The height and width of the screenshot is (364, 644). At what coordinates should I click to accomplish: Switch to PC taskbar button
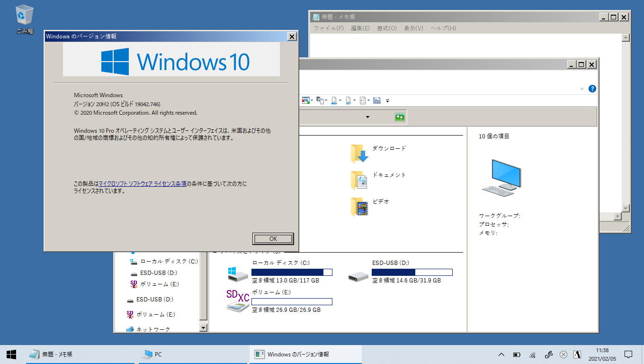click(x=193, y=354)
